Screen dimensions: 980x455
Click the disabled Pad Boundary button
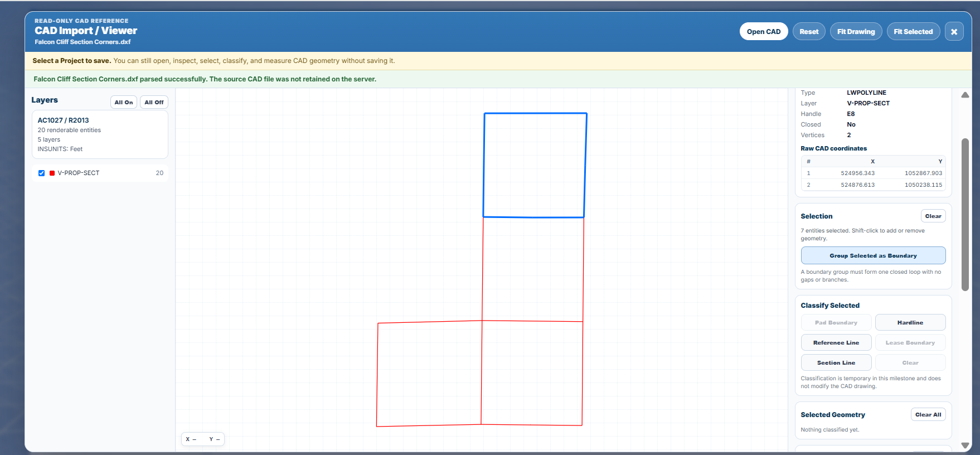click(836, 322)
